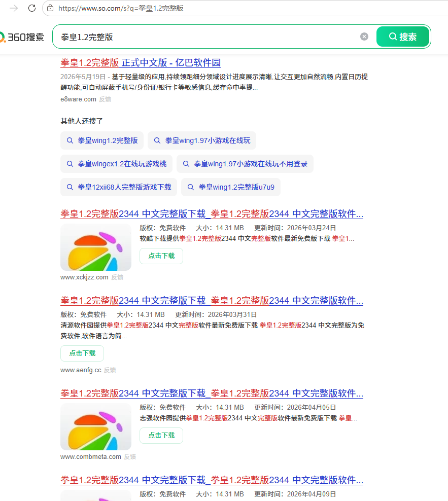Click 反馈 next to www.xckjzz.com
448x501 pixels.
pos(117,277)
